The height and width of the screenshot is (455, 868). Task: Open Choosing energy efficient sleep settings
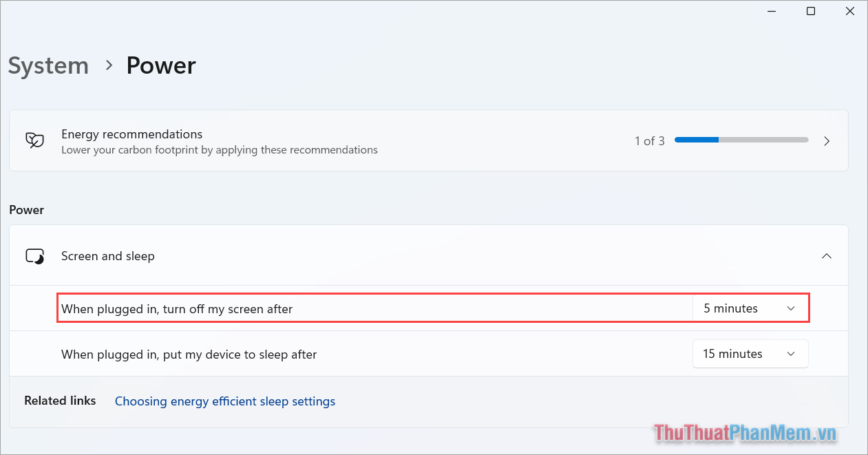[x=224, y=401]
